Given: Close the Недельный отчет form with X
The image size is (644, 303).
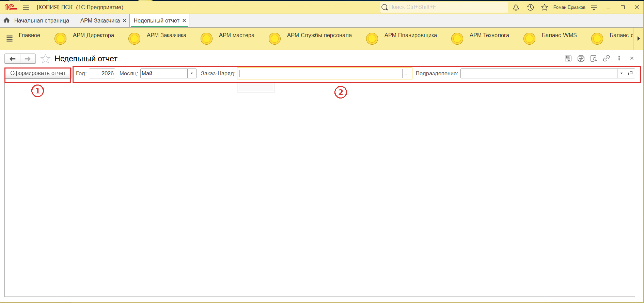Looking at the screenshot, I should (632, 58).
